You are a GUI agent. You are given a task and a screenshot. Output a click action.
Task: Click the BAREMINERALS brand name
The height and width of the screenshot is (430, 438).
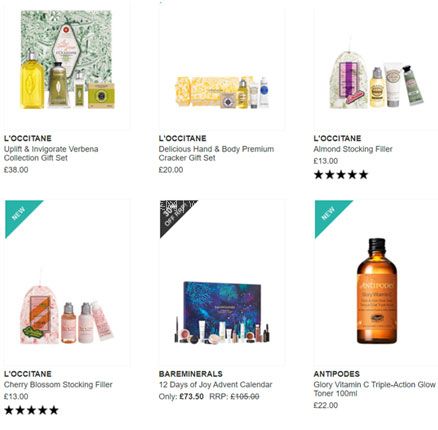coord(191,374)
